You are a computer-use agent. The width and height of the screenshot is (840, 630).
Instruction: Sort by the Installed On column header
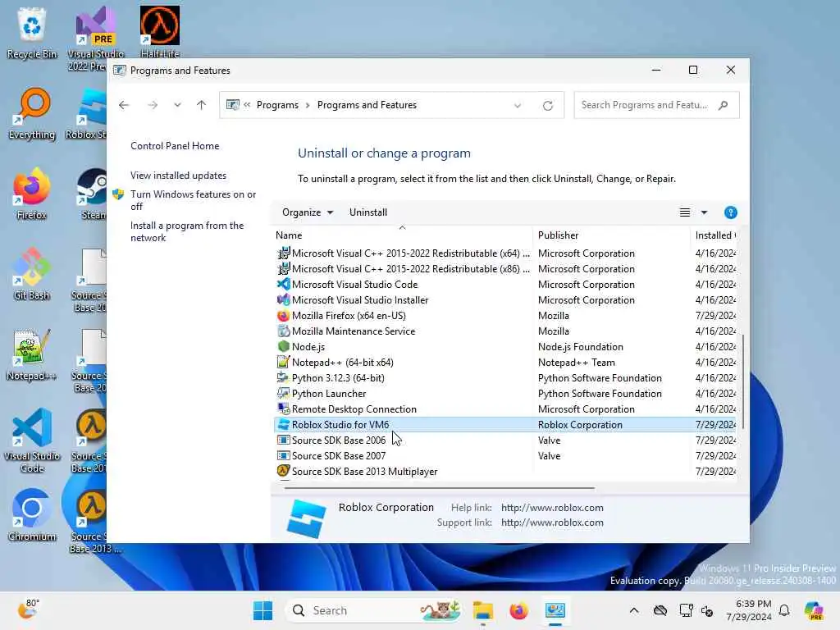714,235
